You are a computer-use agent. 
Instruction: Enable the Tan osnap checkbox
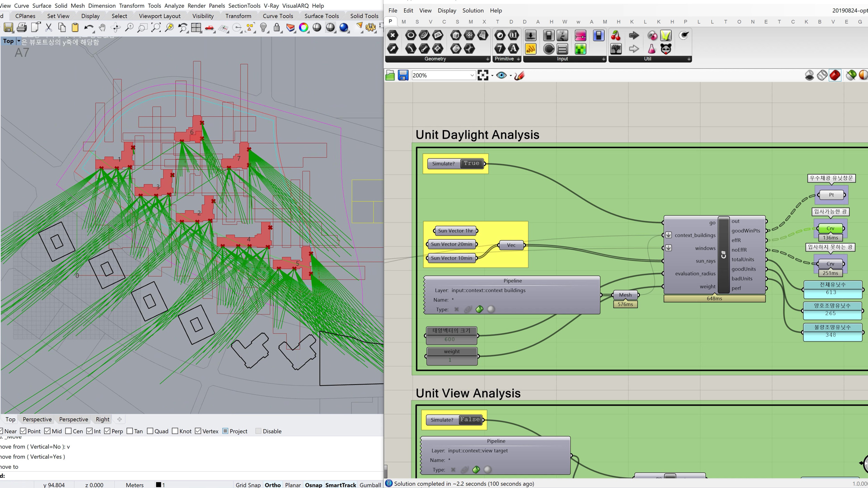130,431
